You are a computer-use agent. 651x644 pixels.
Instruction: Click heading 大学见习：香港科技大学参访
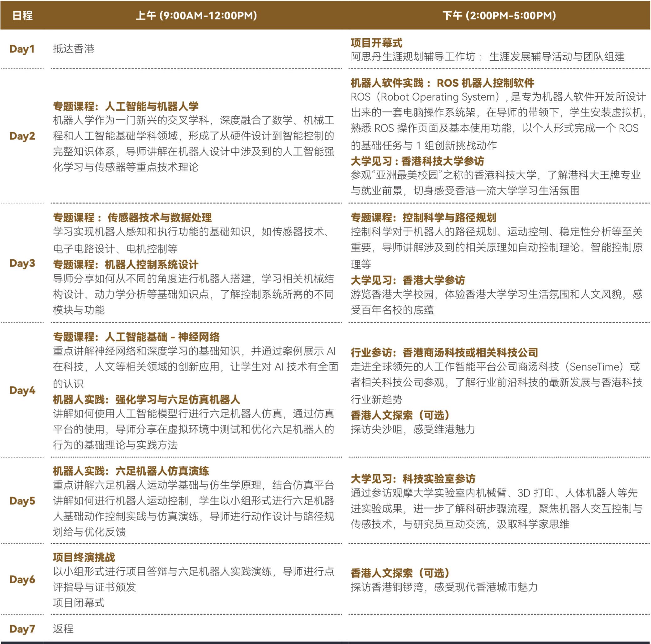tap(417, 161)
